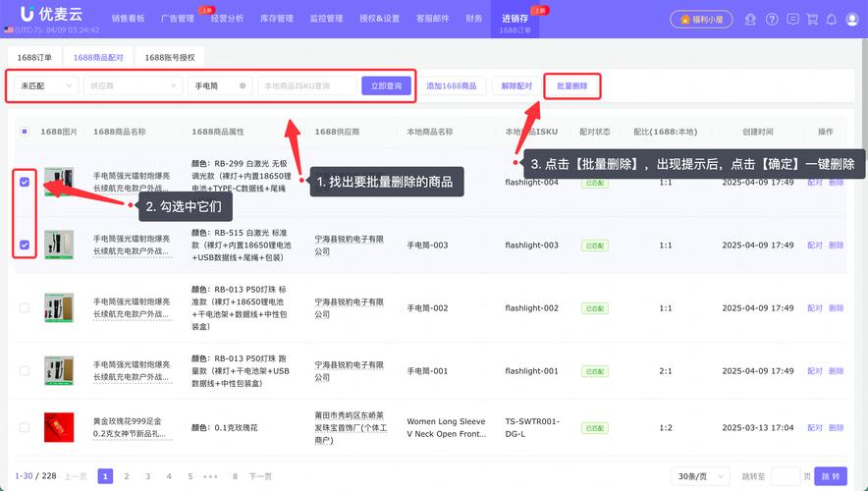This screenshot has width=868, height=491.
Task: Focus the 跳转至 page number input
Action: (785, 476)
